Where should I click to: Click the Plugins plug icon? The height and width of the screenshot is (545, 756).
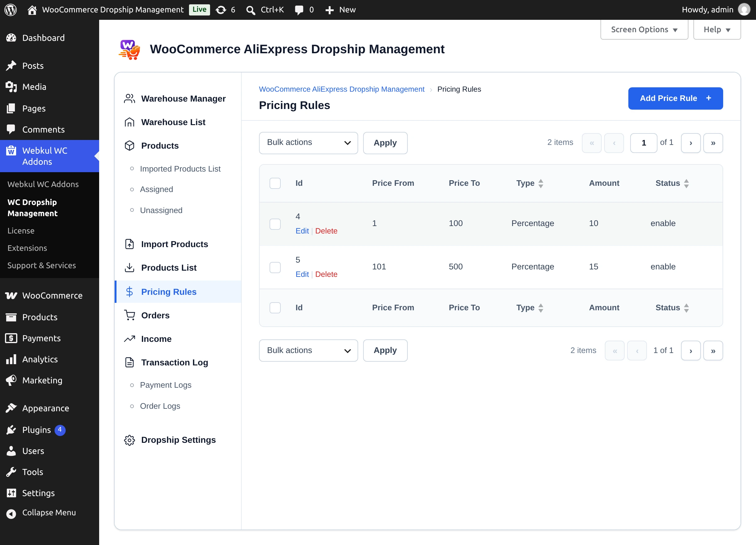pyautogui.click(x=11, y=430)
